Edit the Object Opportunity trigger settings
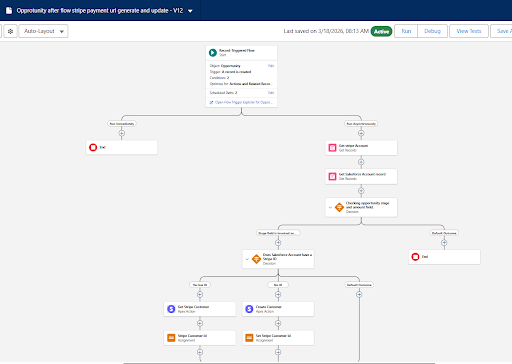The height and width of the screenshot is (364, 512). tap(271, 66)
